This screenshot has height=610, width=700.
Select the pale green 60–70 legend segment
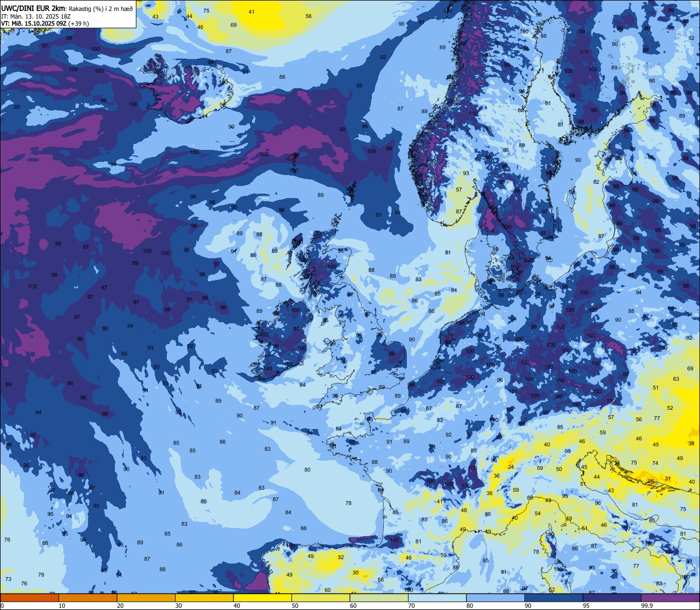tap(379, 597)
